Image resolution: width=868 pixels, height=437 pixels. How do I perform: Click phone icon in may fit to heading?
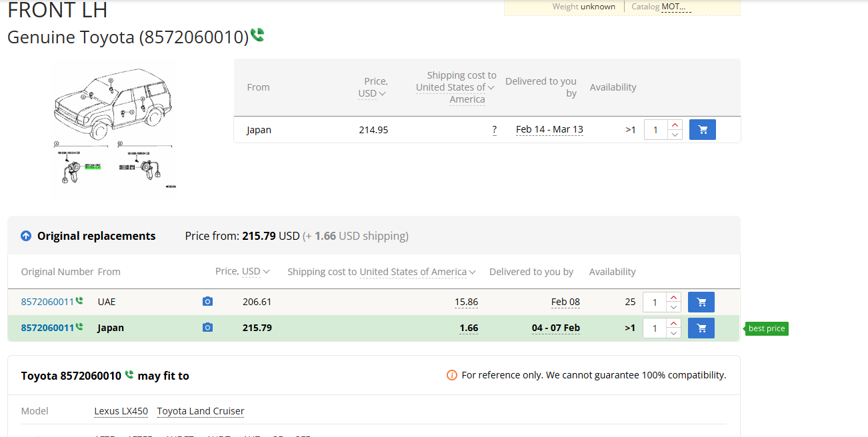[x=129, y=375]
